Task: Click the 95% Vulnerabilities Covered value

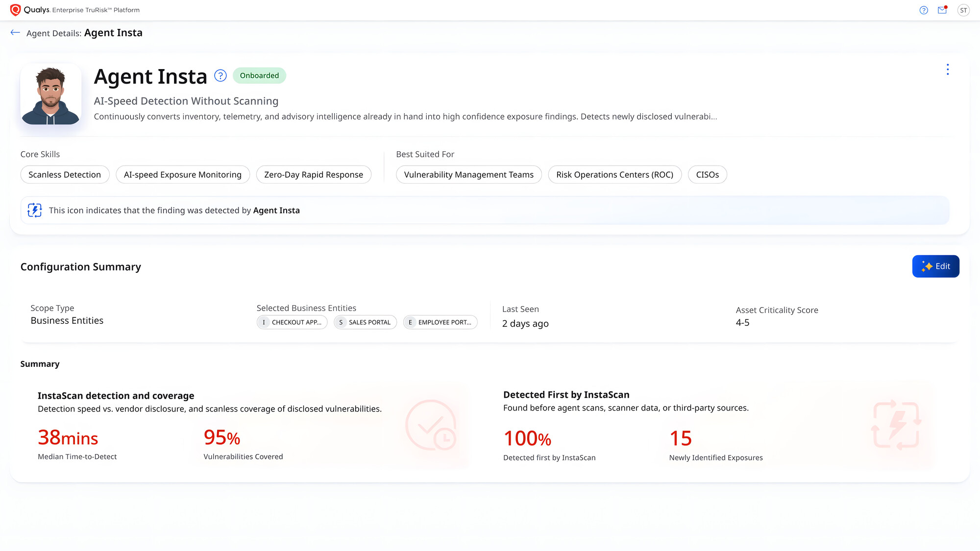Action: [x=222, y=438]
